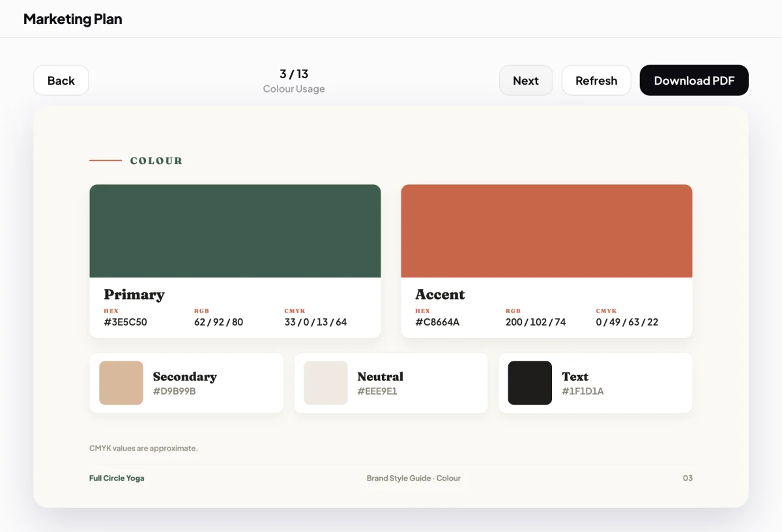Click the HEX label under Accent

coord(422,311)
